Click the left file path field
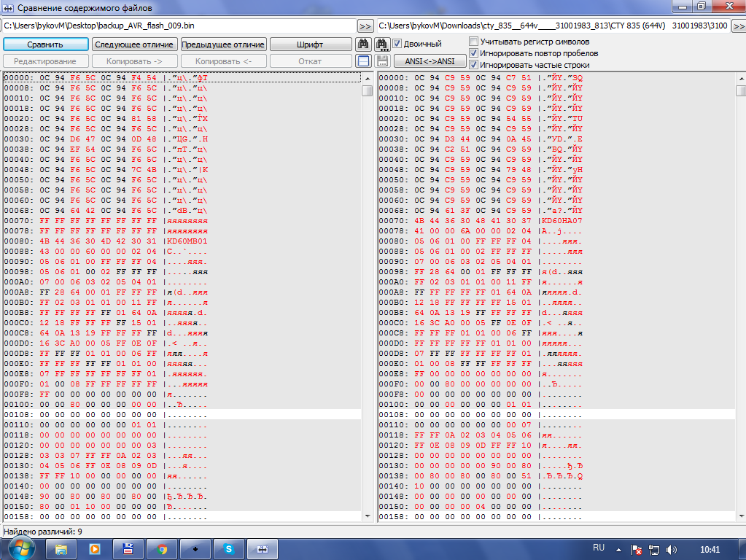The width and height of the screenshot is (746, 560). coord(179,26)
